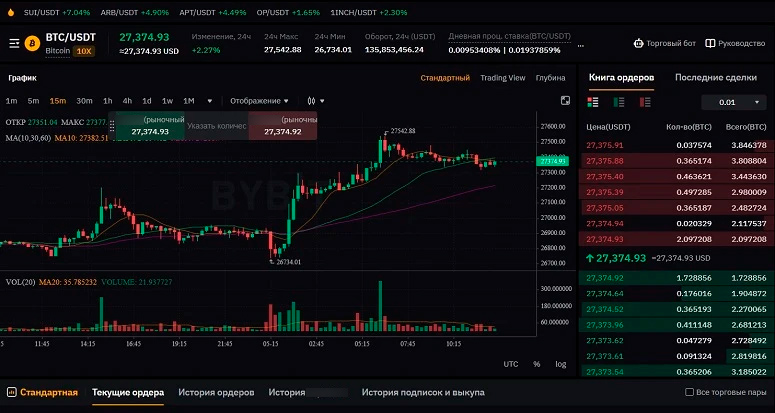Open the Отображение dropdown
The width and height of the screenshot is (775, 413).
coord(259,100)
